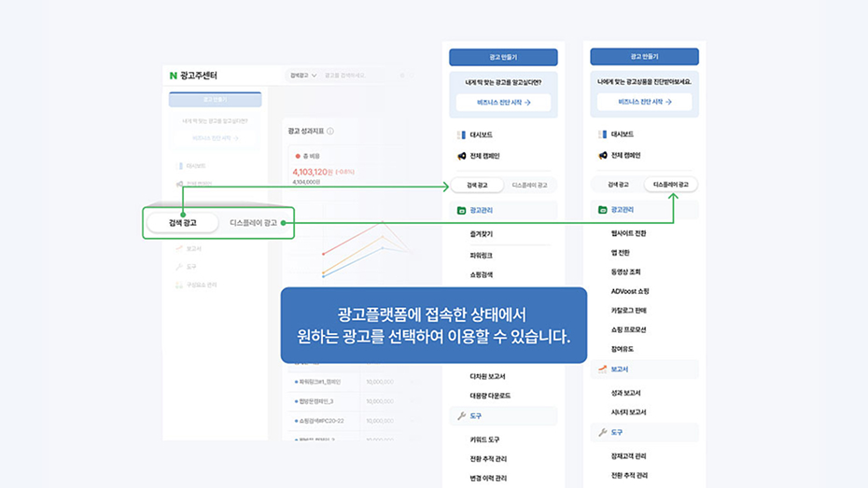Collapse the 보고서 section header in the right panel

pos(644,369)
